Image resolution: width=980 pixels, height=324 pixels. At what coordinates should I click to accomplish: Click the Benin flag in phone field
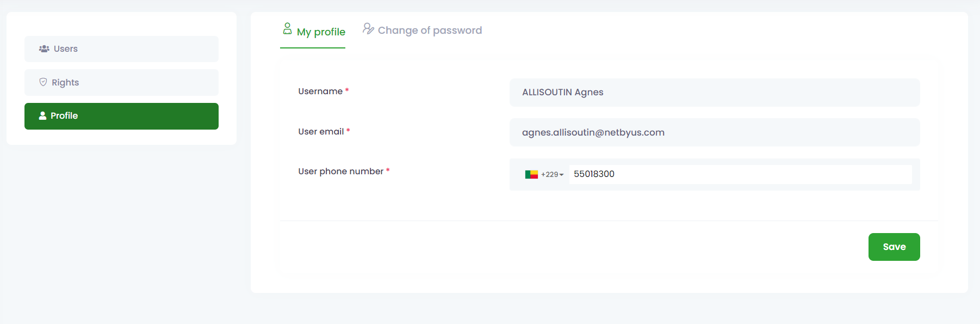pyautogui.click(x=531, y=174)
